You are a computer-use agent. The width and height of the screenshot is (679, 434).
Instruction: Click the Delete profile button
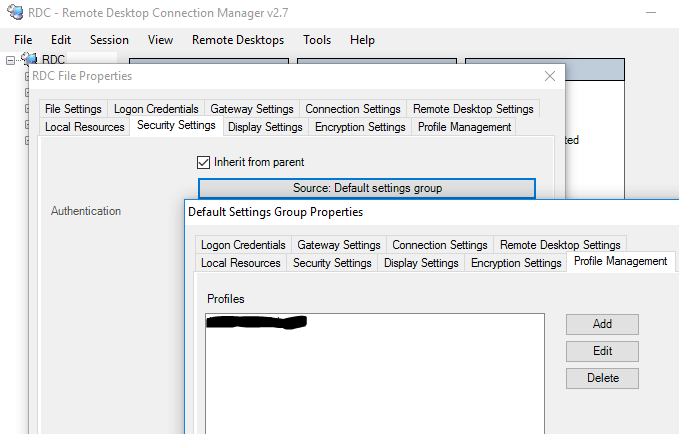tap(602, 378)
